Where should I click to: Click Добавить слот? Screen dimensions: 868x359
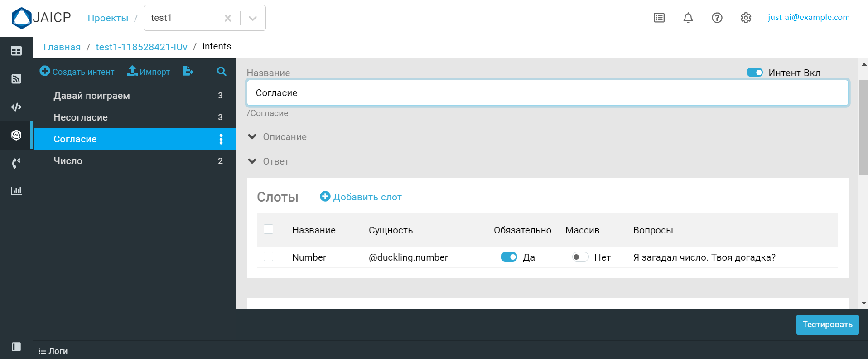361,197
